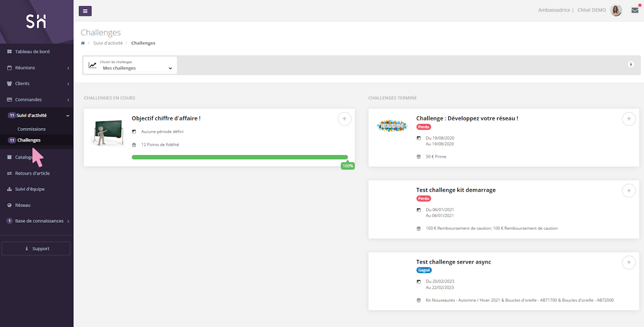This screenshot has height=327, width=644.
Task: Click plus icon on Test challenge server async
Action: point(628,263)
